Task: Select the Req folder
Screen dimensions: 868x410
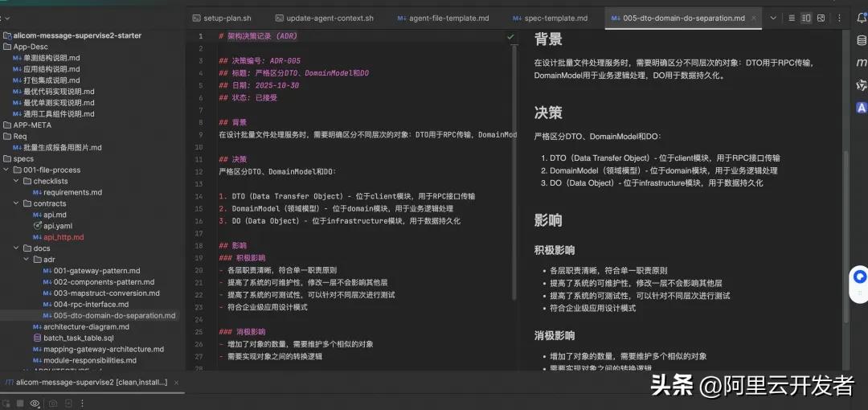Action: [15, 137]
